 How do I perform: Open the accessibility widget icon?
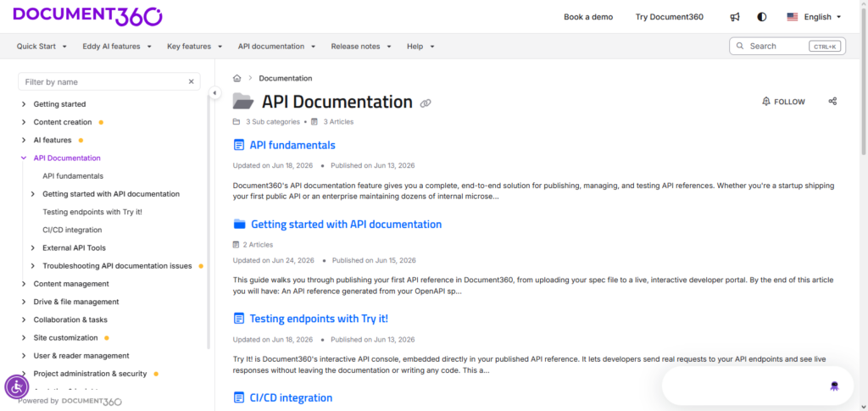pyautogui.click(x=17, y=386)
